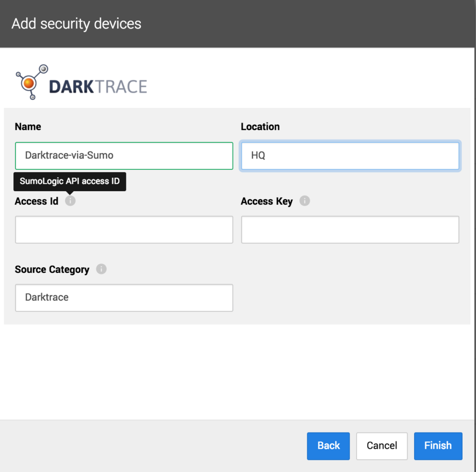Focus the Location input field

(350, 156)
